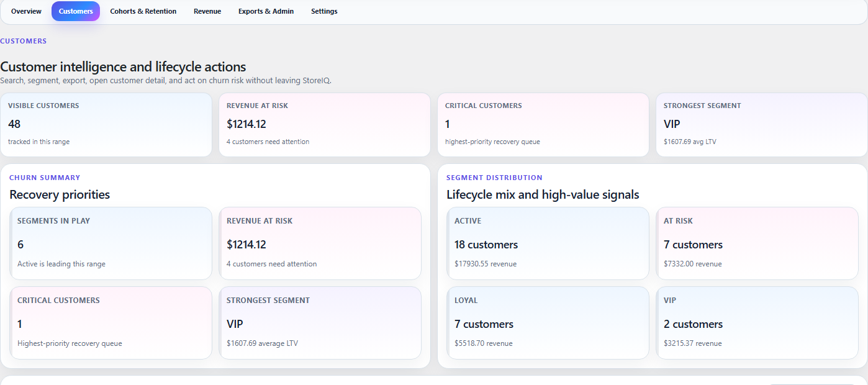The height and width of the screenshot is (385, 868).
Task: Click the Churn Summary section label
Action: click(45, 178)
